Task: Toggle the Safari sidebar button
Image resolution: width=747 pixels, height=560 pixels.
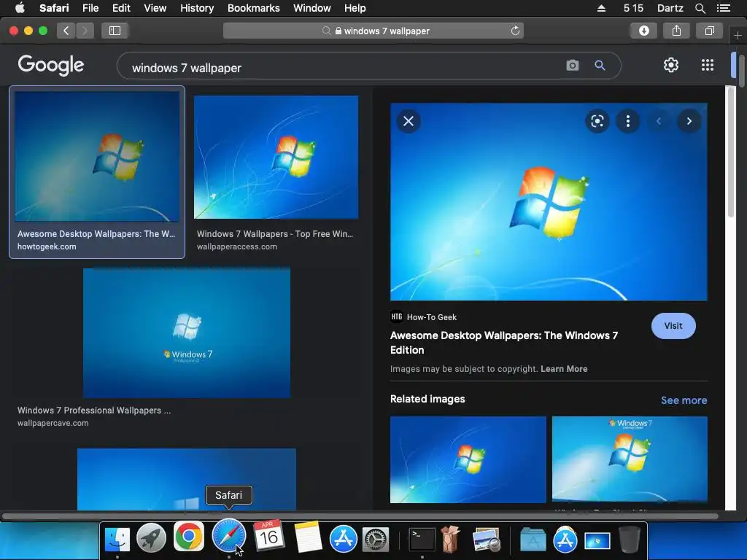Action: click(115, 31)
